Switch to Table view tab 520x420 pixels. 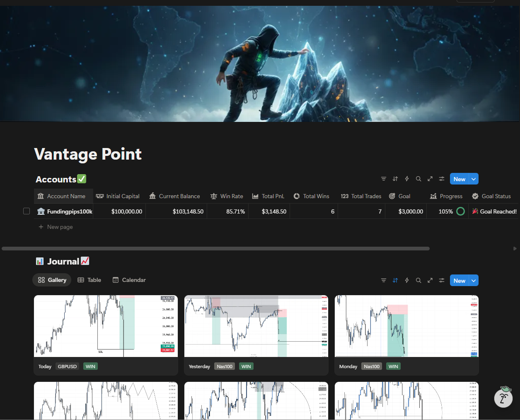point(89,280)
